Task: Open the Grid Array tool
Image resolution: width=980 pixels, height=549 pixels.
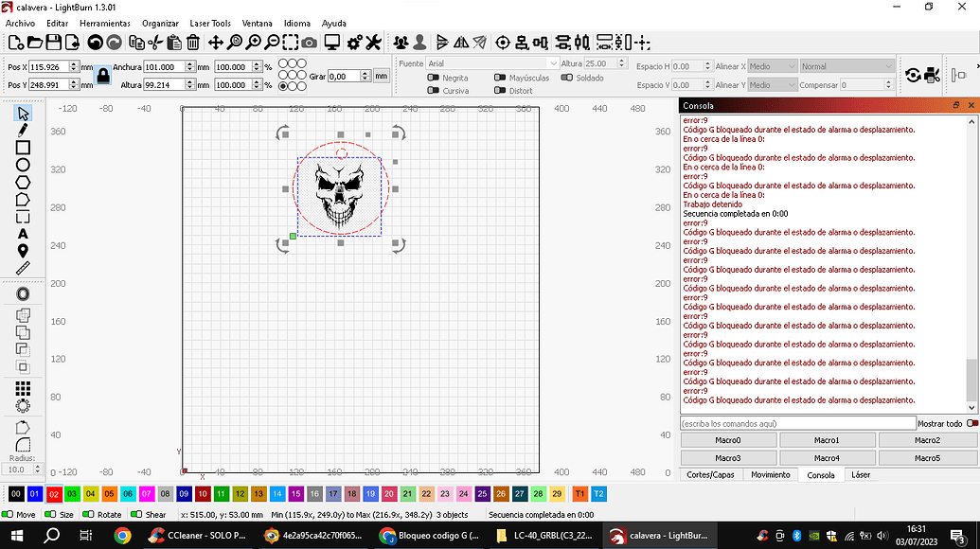Action: (23, 388)
